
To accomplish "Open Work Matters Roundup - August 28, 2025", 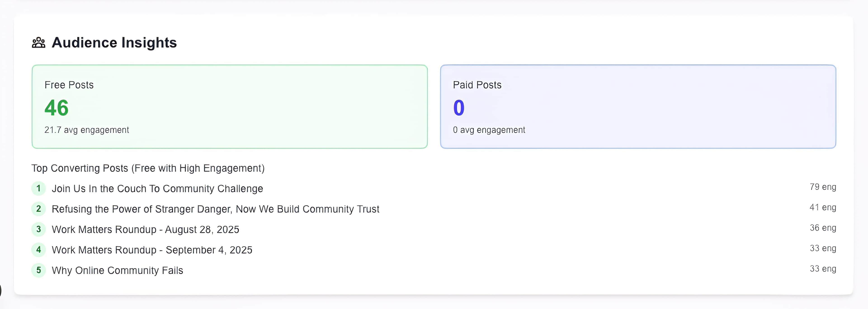I will [145, 230].
